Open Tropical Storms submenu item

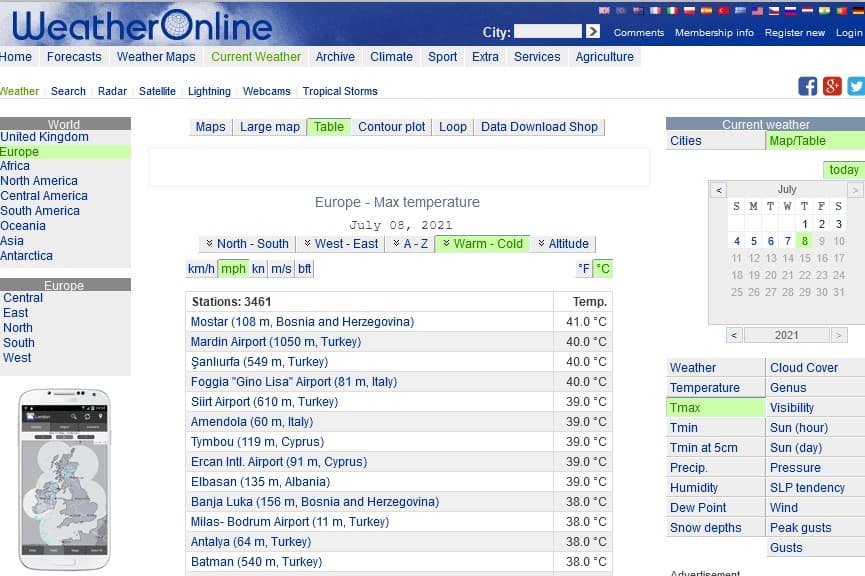tap(340, 92)
